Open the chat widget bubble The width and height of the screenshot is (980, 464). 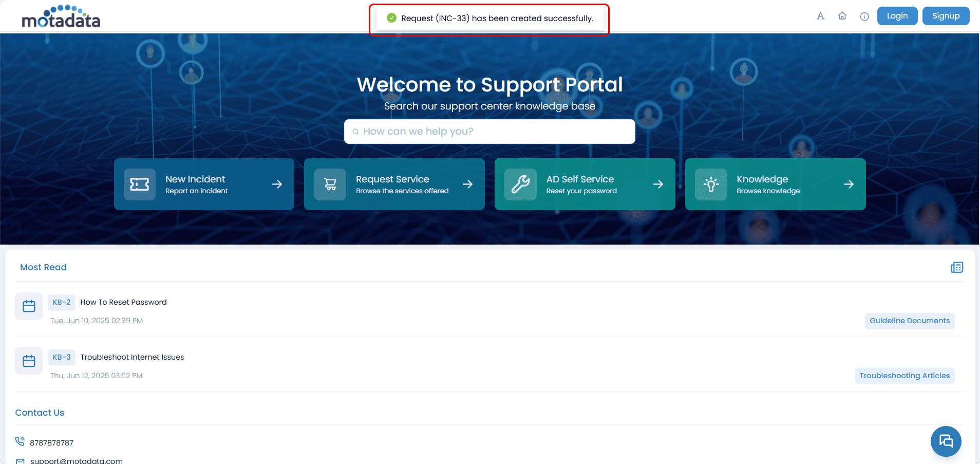(946, 441)
